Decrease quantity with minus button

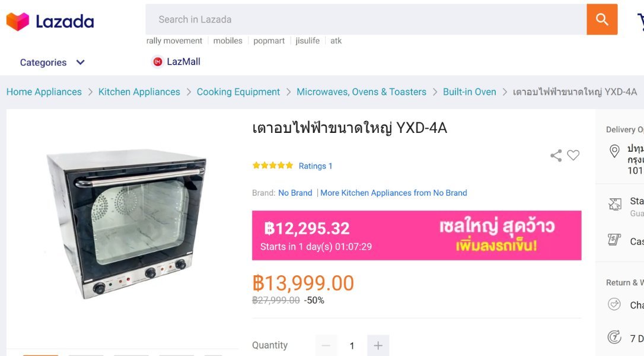coord(326,346)
